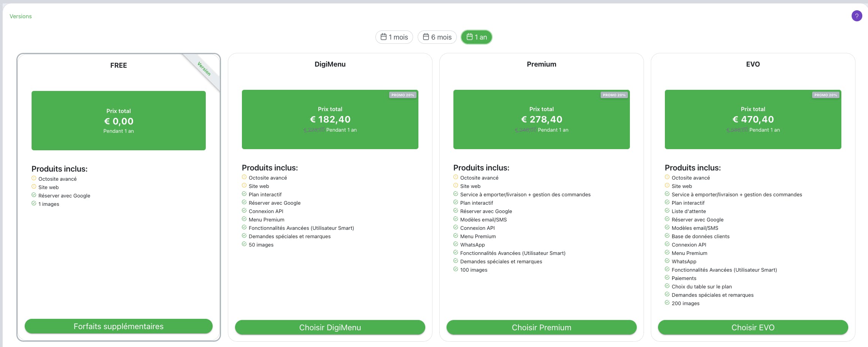Select the 1 an billing period
The height and width of the screenshot is (347, 868).
point(477,37)
